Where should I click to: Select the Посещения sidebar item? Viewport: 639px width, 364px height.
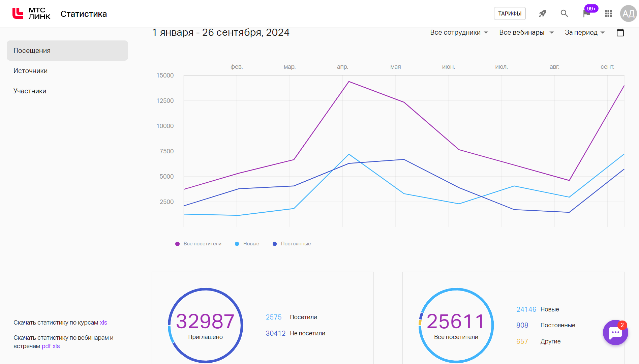point(67,51)
